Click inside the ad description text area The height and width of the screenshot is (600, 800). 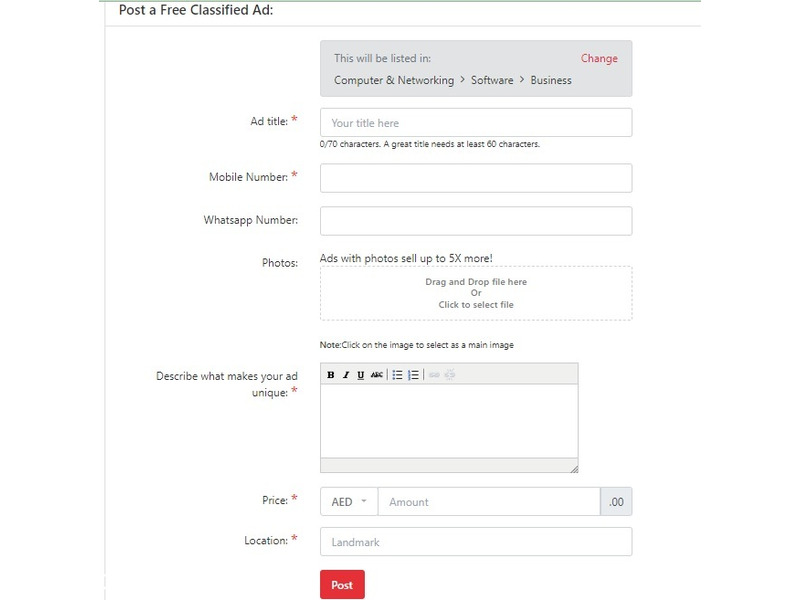(x=449, y=421)
